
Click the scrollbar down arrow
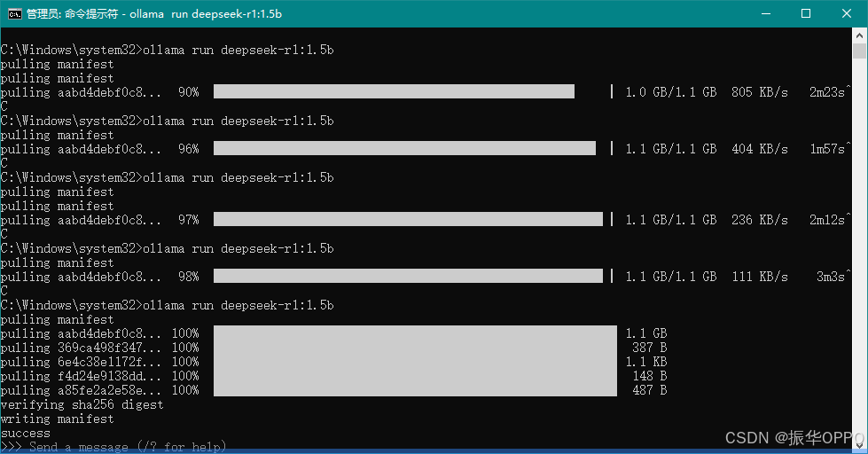tap(859, 444)
